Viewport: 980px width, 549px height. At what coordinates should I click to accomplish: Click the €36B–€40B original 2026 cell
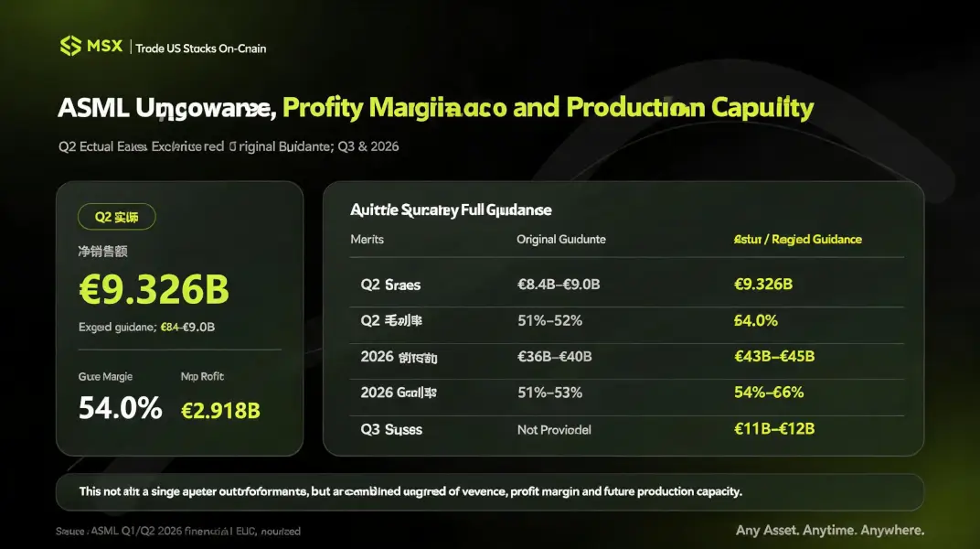554,357
